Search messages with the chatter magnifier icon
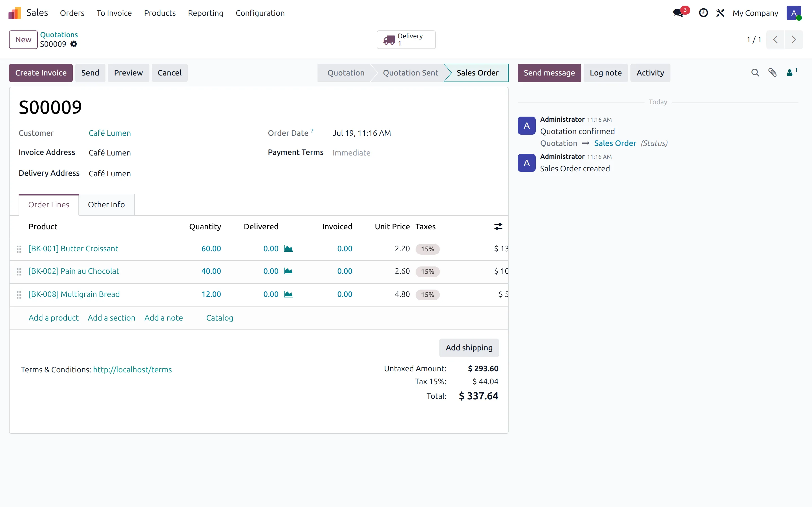812x507 pixels. [x=755, y=73]
